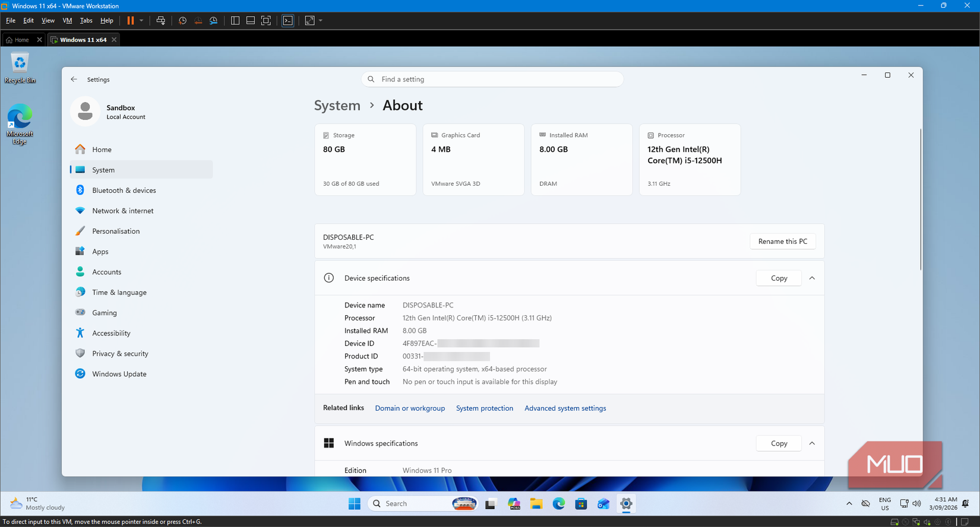Open Microsoft Edge desktop shortcut

20,124
